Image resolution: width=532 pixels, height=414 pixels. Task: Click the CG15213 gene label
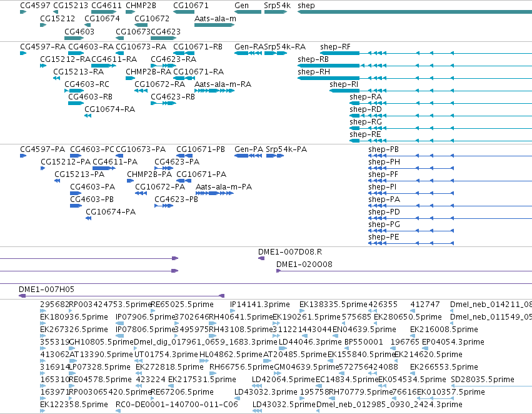pyautogui.click(x=71, y=6)
